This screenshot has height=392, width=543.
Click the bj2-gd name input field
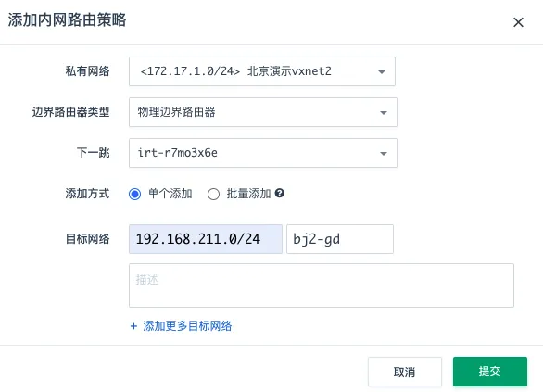[340, 239]
